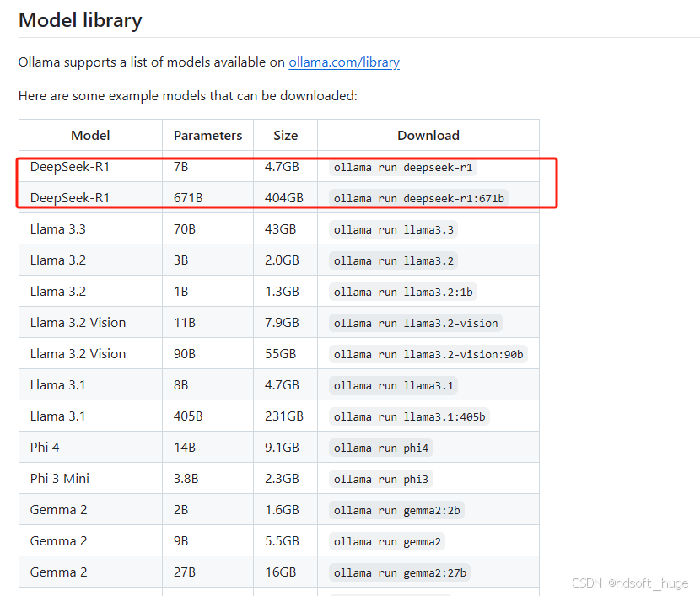Click the 'ollama run gemma2:27b' command
This screenshot has height=596, width=700.
tap(400, 573)
